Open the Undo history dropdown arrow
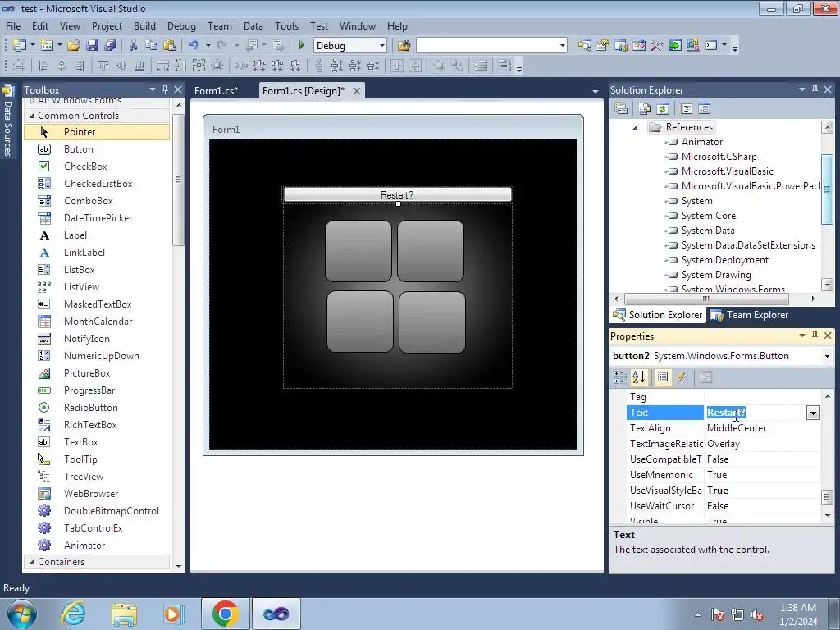840x630 pixels. (208, 46)
